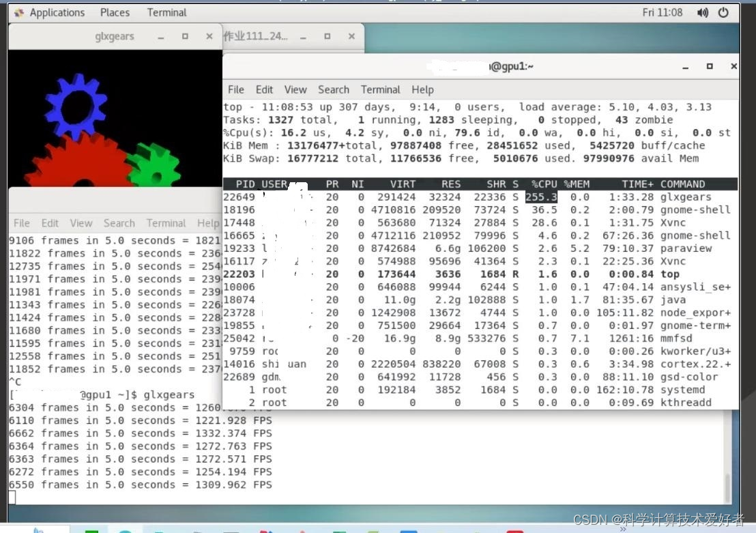
Task: Click the green gear in glxgears
Action: click(156, 165)
